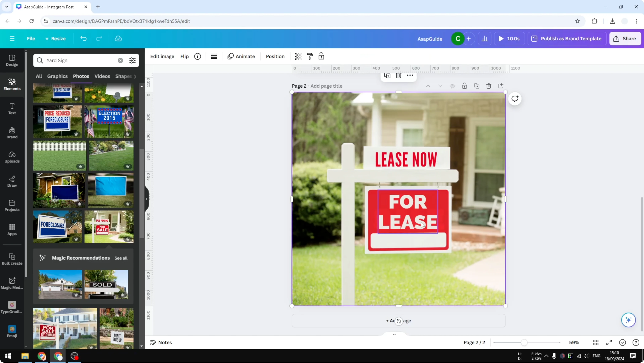Click the Edit image button
644x363 pixels.
(x=162, y=56)
